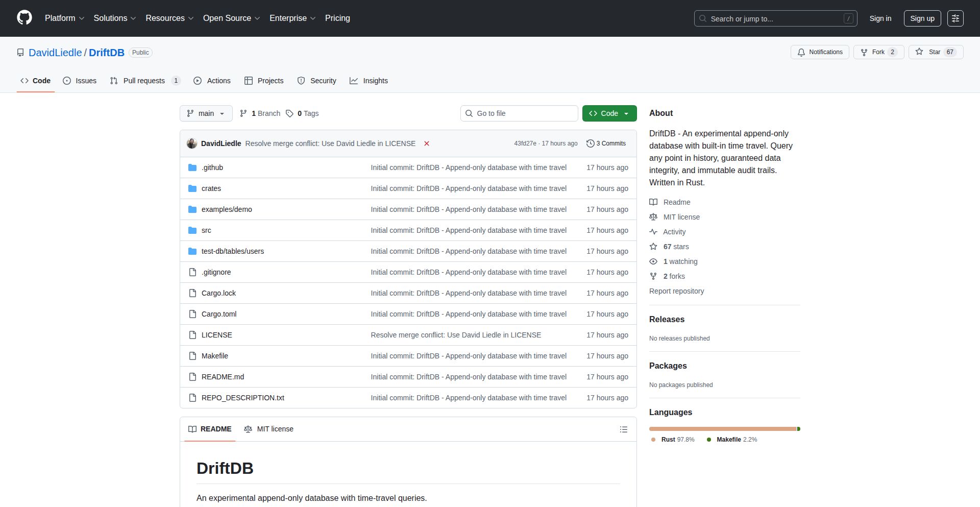Click the .github folder icon

pos(192,167)
